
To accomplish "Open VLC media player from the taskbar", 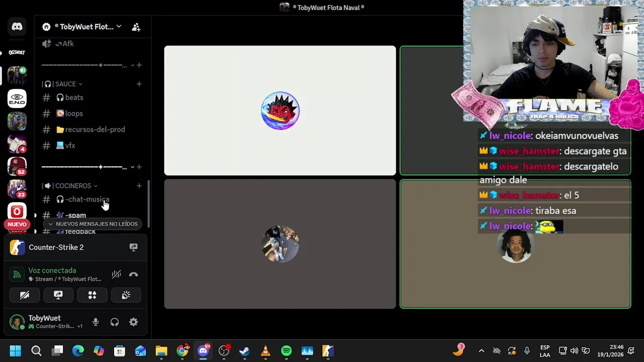I will coord(266,350).
